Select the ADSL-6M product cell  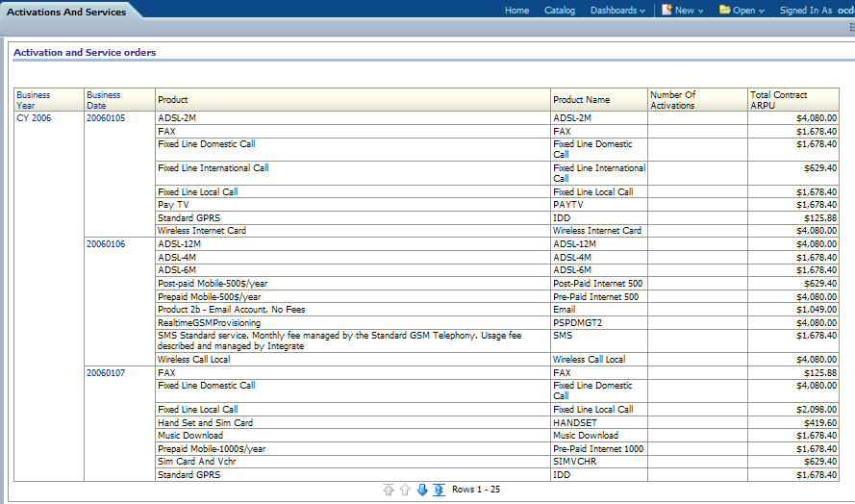[x=353, y=270]
